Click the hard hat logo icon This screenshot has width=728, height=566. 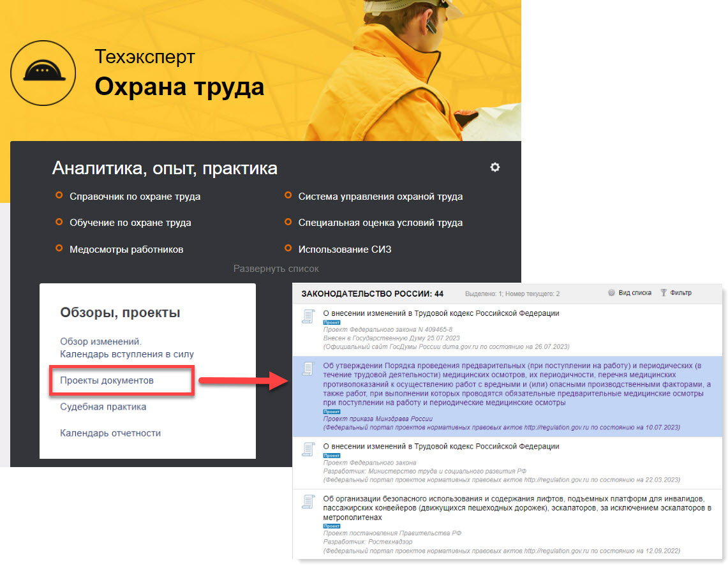[43, 73]
